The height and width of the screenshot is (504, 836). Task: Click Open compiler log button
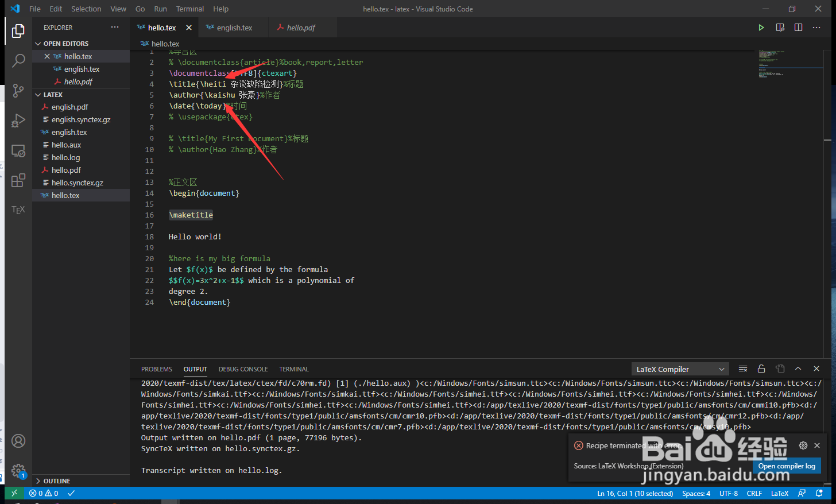coord(787,466)
